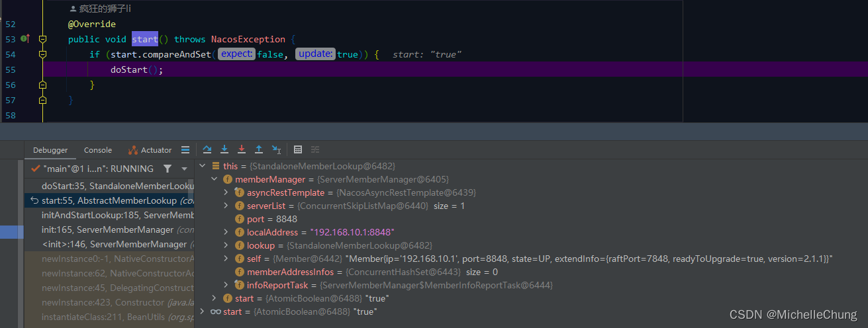The width and height of the screenshot is (868, 328).
Task: Select the instantiateClass:211 BeanUtils frame
Action: pyautogui.click(x=110, y=317)
